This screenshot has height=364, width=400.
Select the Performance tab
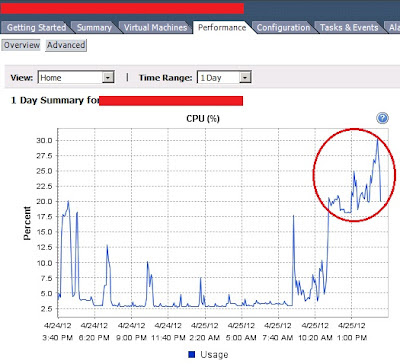coord(222,27)
